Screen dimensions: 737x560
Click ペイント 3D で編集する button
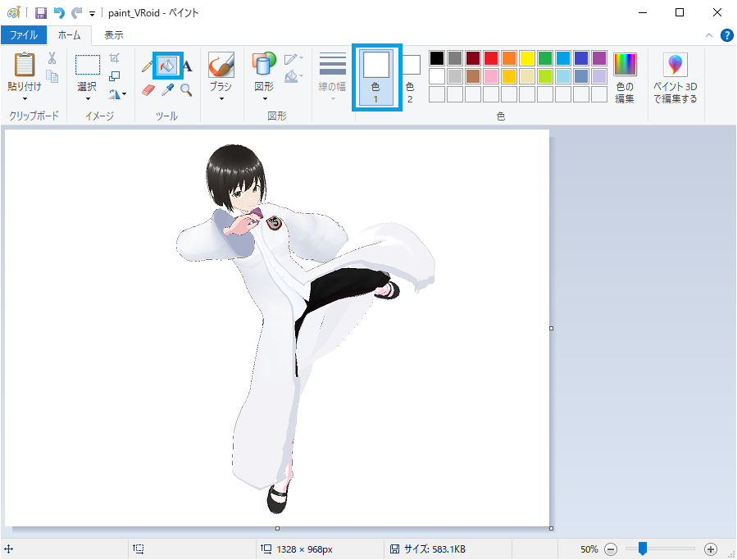pyautogui.click(x=675, y=78)
